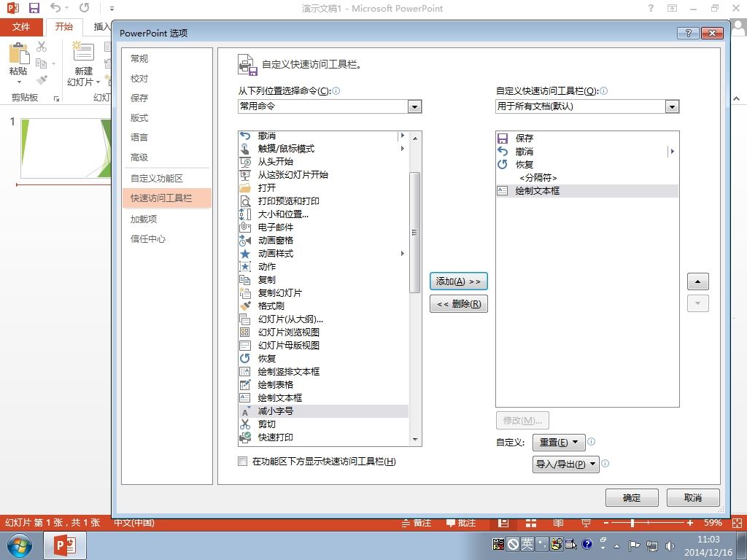Open the Windows Start button
Screen dimensions: 747x560
point(20,545)
